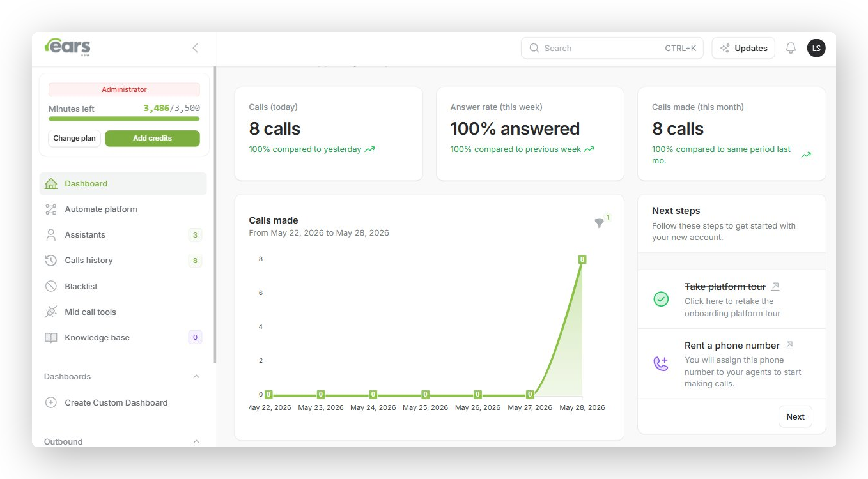
Task: Collapse sidebar with the left chevron
Action: (x=196, y=48)
